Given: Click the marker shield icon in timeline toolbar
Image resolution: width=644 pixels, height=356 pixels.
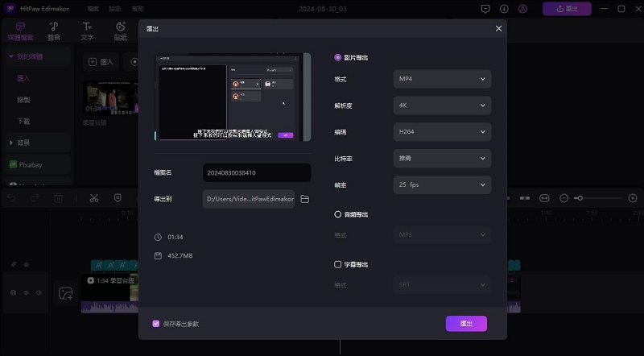Looking at the screenshot, I should click(x=118, y=198).
